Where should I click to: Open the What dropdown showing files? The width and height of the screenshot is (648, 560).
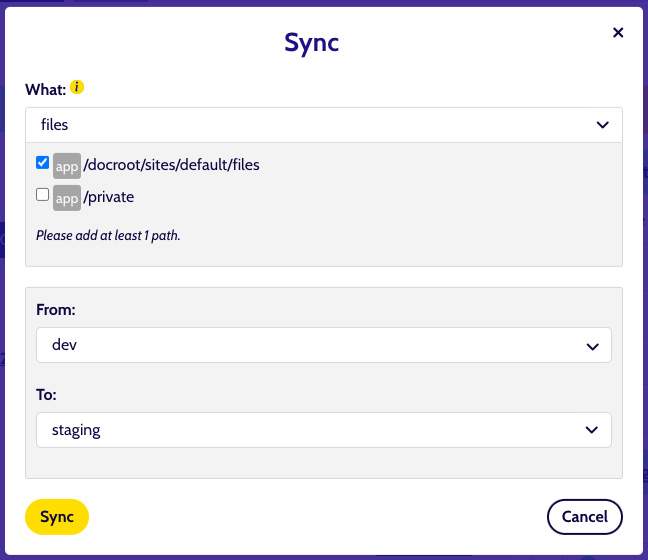(x=324, y=125)
